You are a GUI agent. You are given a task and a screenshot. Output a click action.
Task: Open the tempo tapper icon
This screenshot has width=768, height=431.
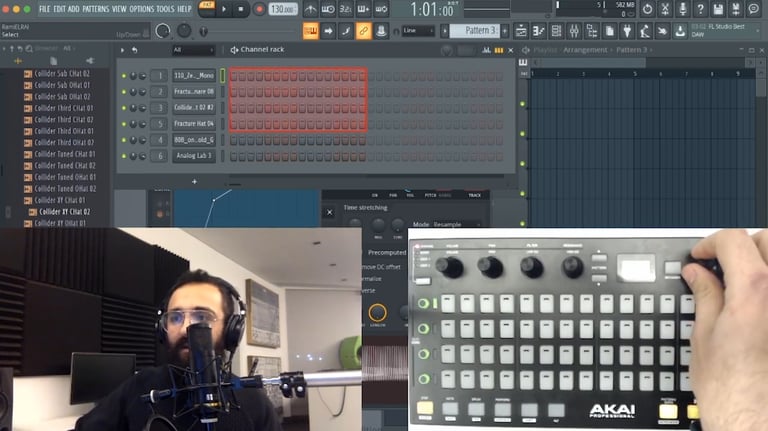tap(645, 31)
